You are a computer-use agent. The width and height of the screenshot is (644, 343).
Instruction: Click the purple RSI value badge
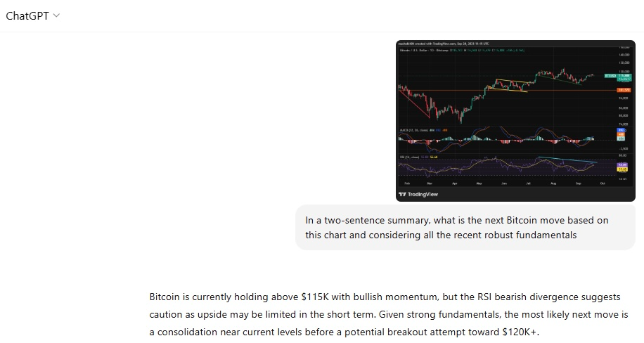(x=622, y=164)
